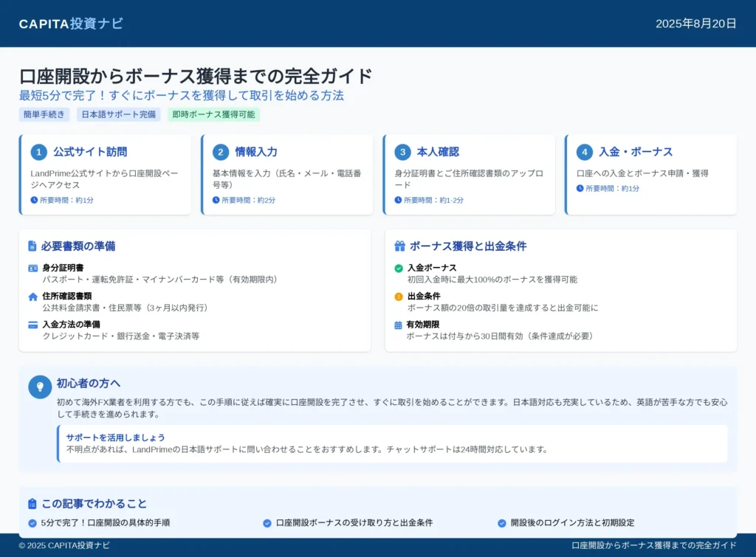Click the 入金ボーナス item label
The height and width of the screenshot is (557, 756).
pos(432,268)
